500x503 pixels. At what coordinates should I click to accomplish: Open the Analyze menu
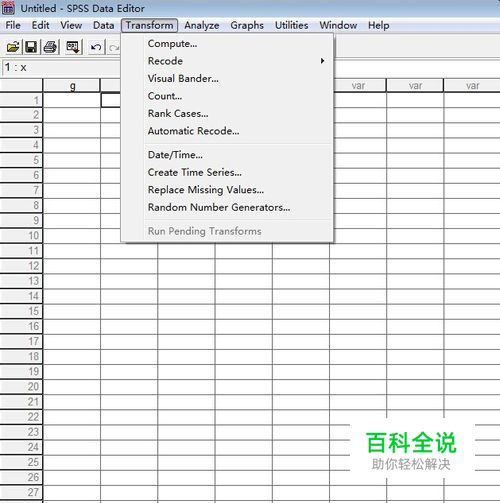pyautogui.click(x=202, y=25)
